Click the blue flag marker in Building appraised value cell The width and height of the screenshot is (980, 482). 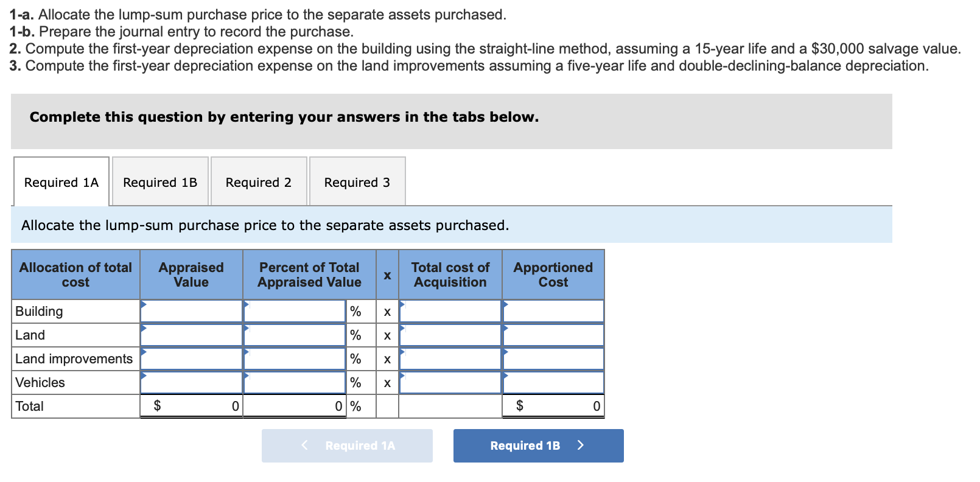click(144, 304)
